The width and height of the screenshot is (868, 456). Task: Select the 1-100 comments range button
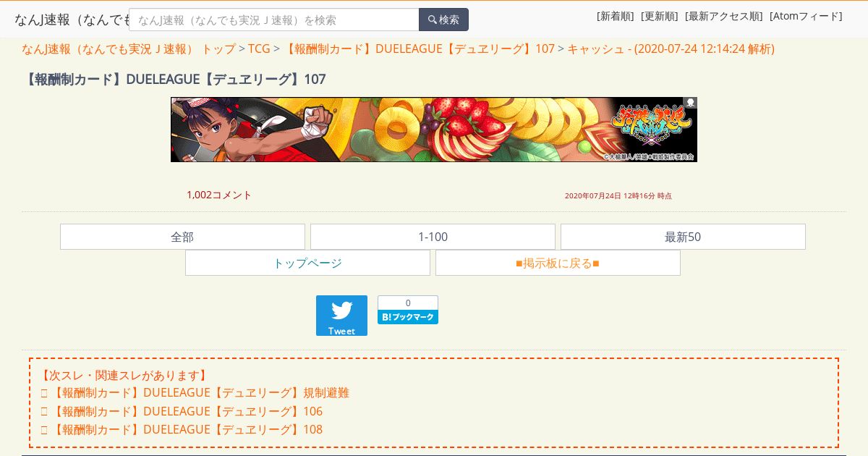click(x=433, y=237)
